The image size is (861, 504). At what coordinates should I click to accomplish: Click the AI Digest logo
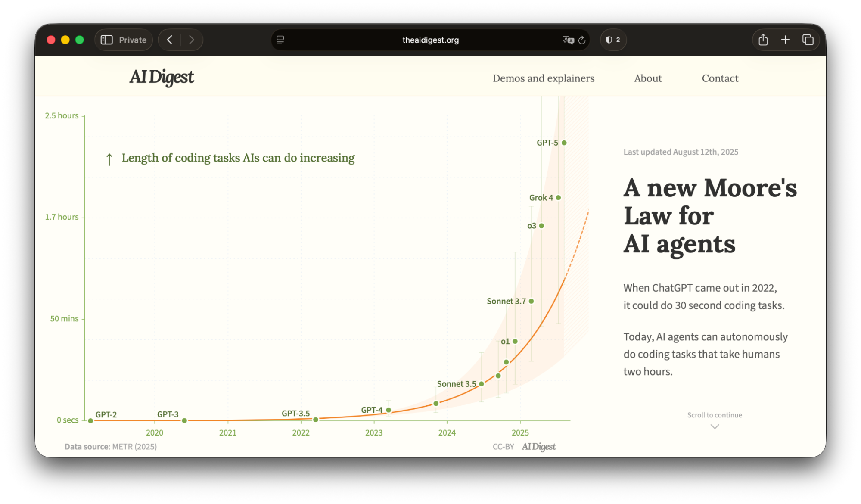[x=162, y=78]
